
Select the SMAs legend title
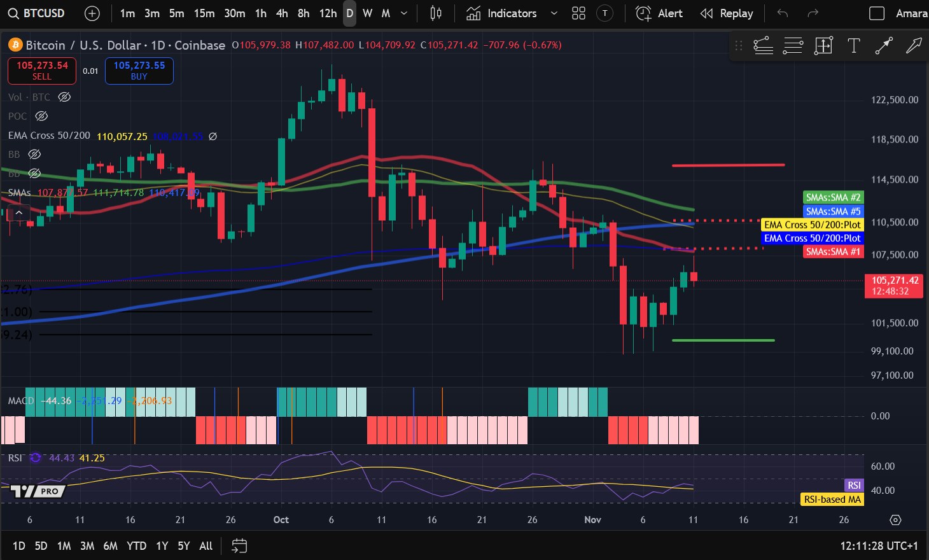pyautogui.click(x=19, y=192)
